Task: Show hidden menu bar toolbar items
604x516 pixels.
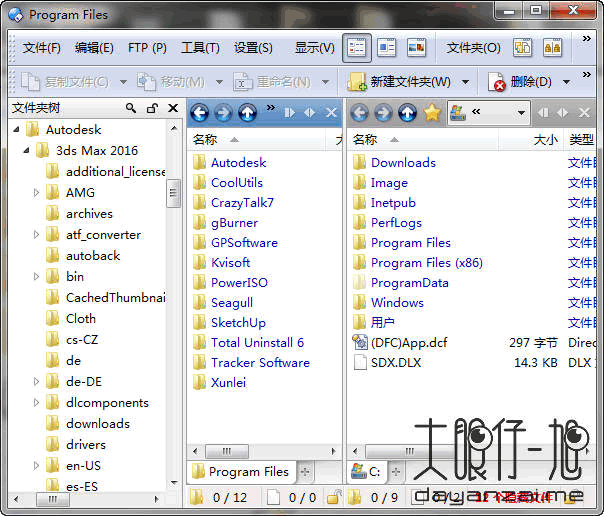Action: tap(587, 39)
